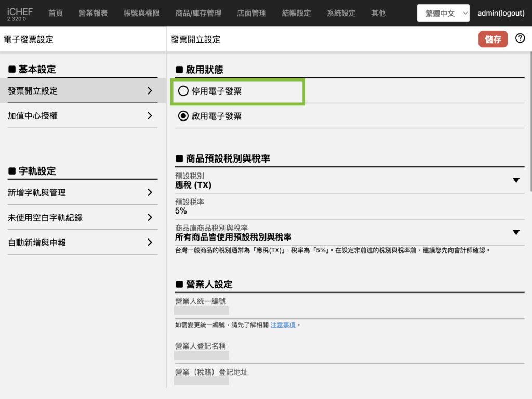Screen dimensions: 532x399
Task: Select 停用電子發票 radio button
Action: (183, 91)
